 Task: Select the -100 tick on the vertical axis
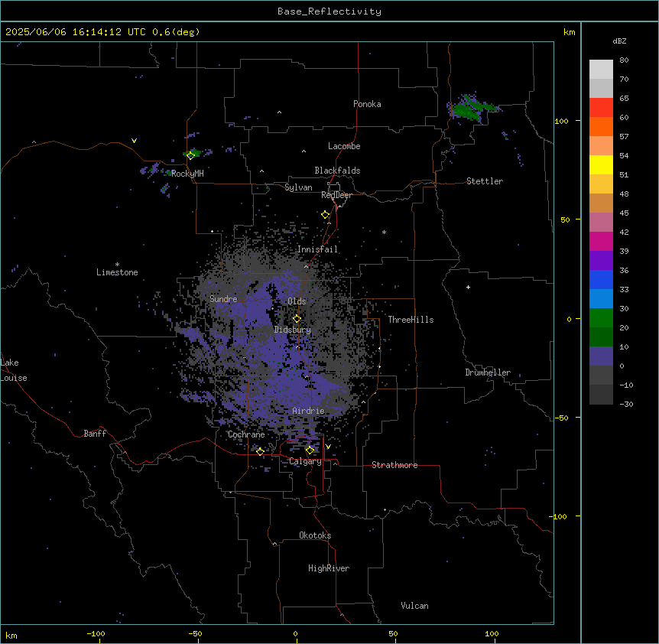(559, 516)
